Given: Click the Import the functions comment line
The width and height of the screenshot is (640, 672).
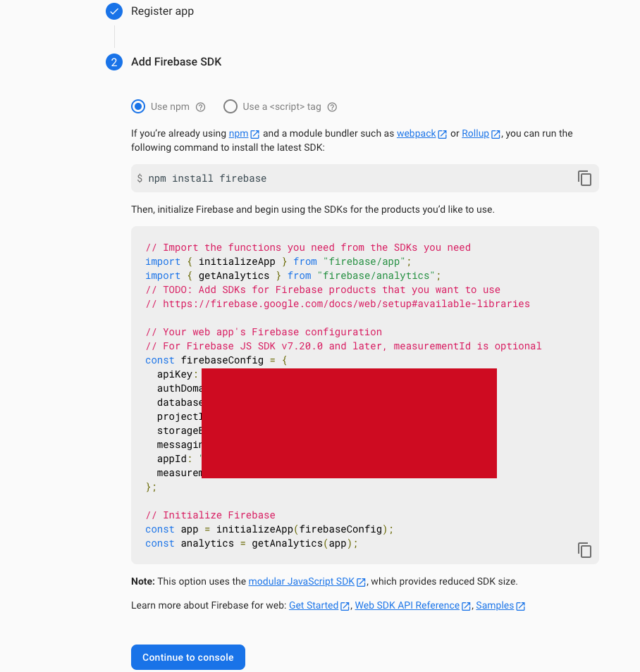Looking at the screenshot, I should point(308,247).
